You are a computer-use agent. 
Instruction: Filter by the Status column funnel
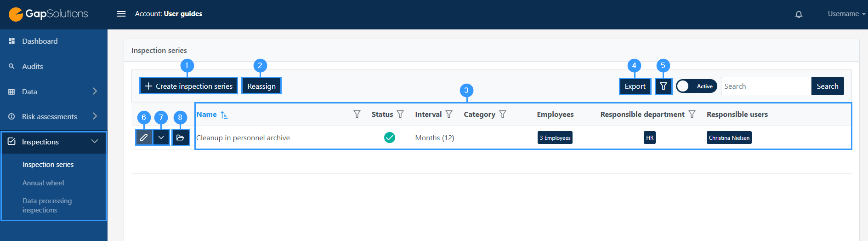point(400,114)
